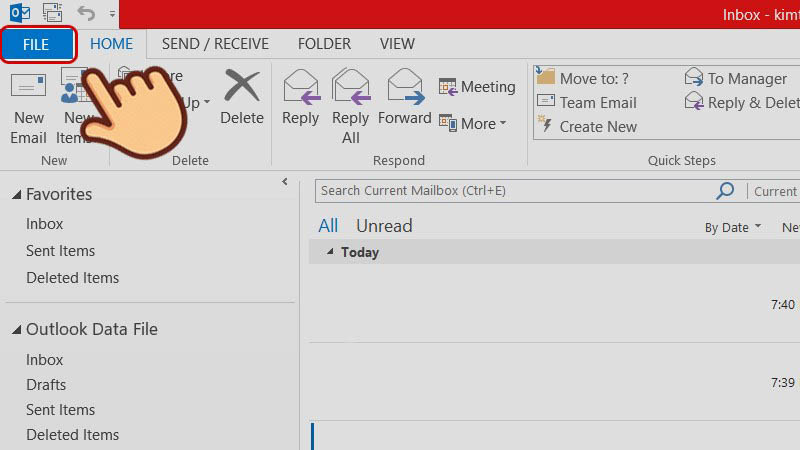Open Deleted Items under Outlook Data File
This screenshot has height=450, width=800.
pos(72,435)
